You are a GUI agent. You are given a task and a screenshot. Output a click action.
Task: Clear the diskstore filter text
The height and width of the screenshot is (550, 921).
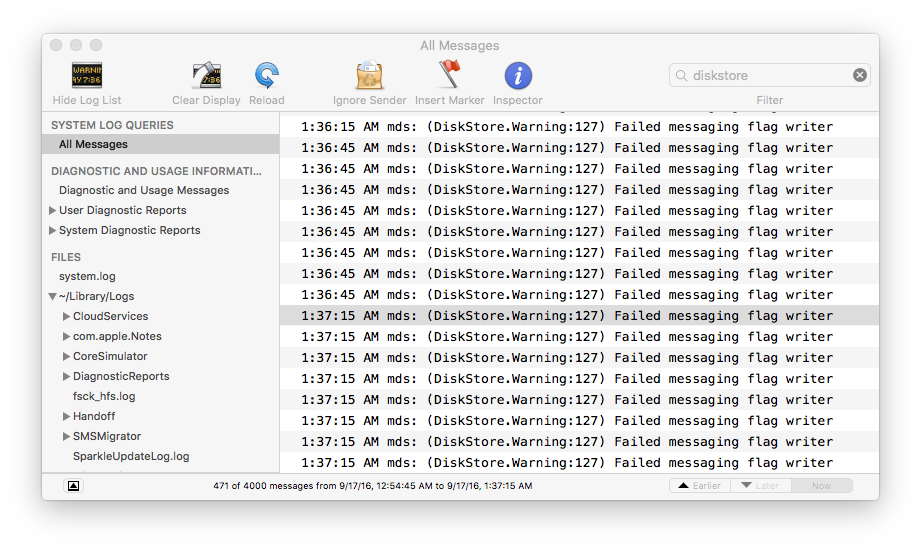859,75
